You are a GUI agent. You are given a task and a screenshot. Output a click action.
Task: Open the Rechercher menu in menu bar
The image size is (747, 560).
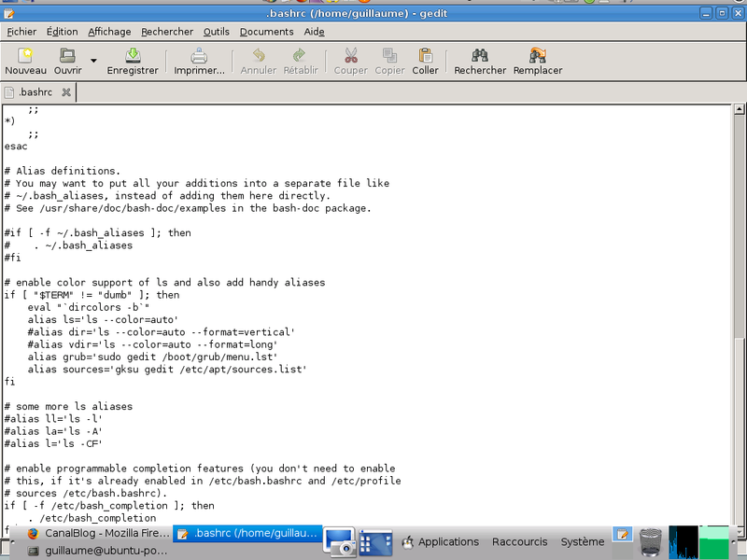point(167,32)
